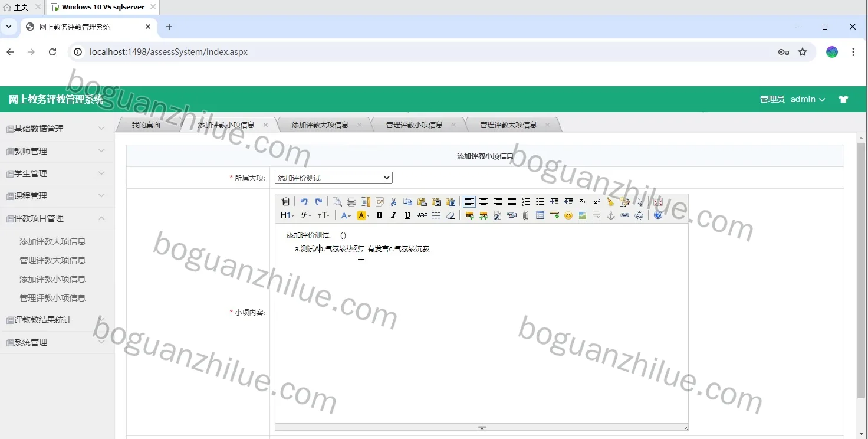Screen dimensions: 868x439
Task: Open the font size dropdown
Action: click(x=324, y=215)
